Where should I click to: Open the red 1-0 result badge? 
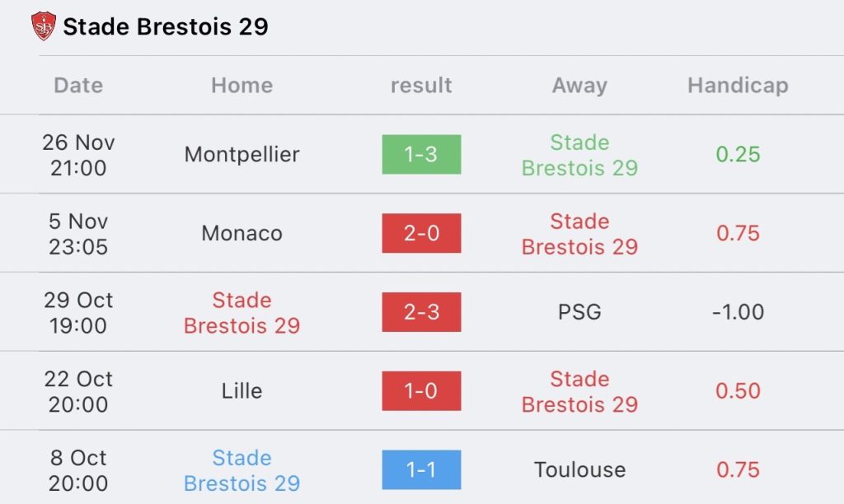[x=421, y=390]
